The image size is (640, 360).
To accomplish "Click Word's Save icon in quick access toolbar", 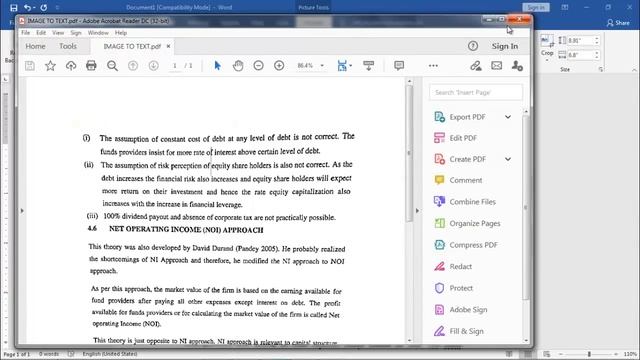I will (13, 7).
